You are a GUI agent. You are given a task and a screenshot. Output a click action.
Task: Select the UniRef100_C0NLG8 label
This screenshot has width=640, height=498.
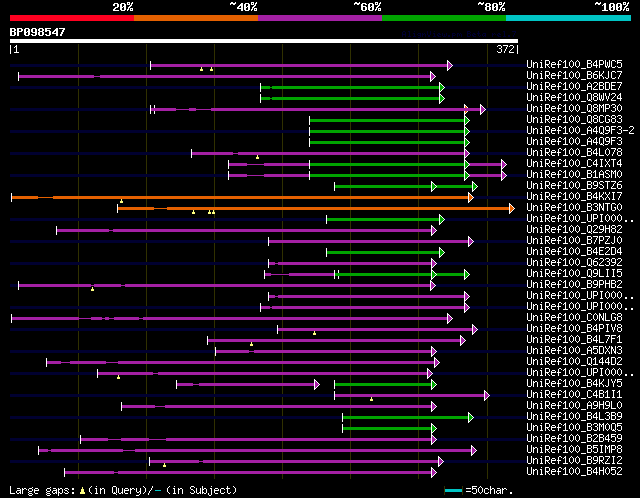click(574, 318)
